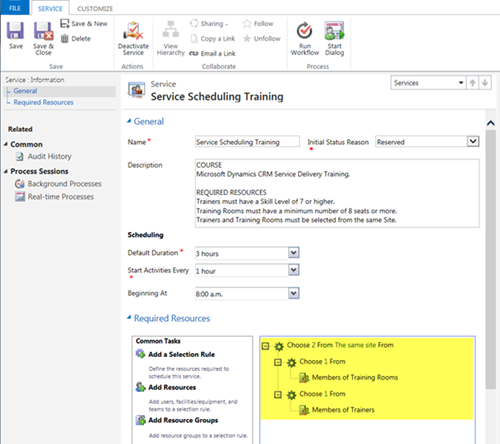Open Audit History in Related section

[x=49, y=156]
